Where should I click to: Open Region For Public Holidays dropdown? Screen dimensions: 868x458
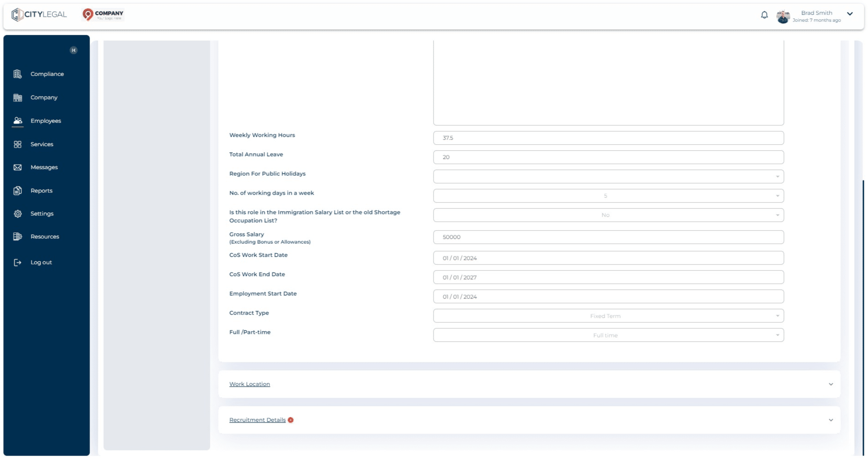[608, 176]
